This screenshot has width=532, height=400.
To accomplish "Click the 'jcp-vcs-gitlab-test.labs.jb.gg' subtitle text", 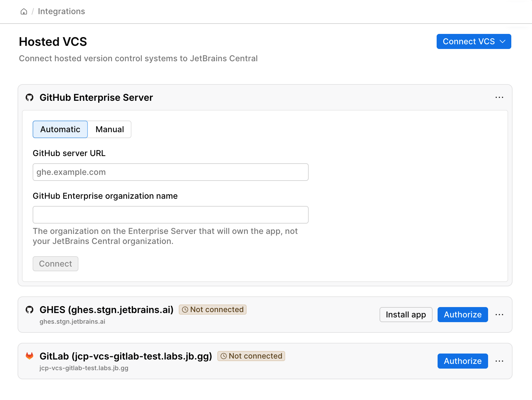I will tap(84, 368).
